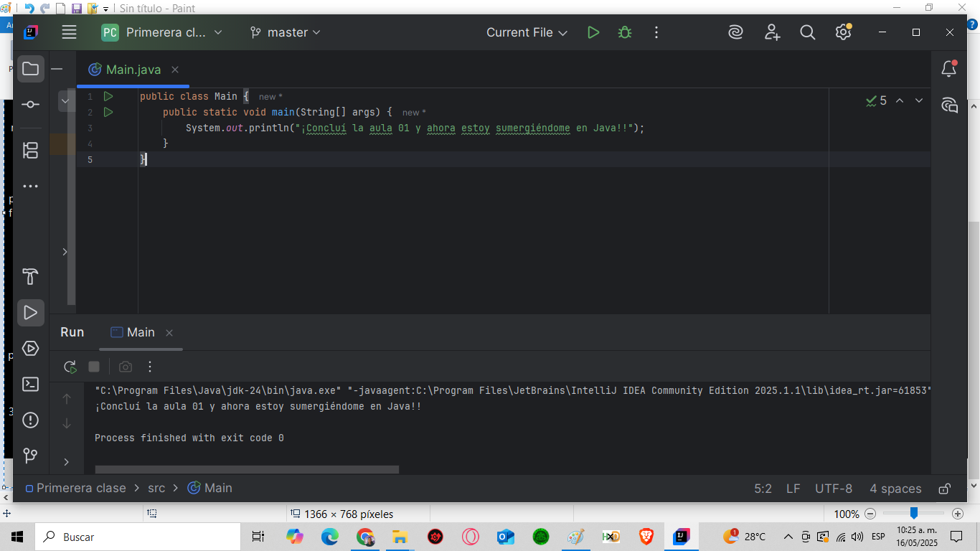Image resolution: width=980 pixels, height=551 pixels.
Task: Toggle the Run tool window sidebar icon
Action: 30,313
